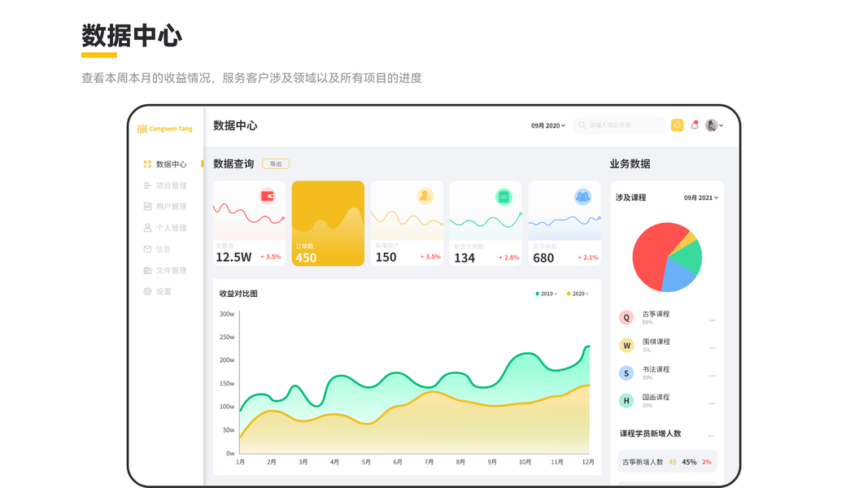Click the 134 value
Screen dimensions: 868x488
pos(465,258)
